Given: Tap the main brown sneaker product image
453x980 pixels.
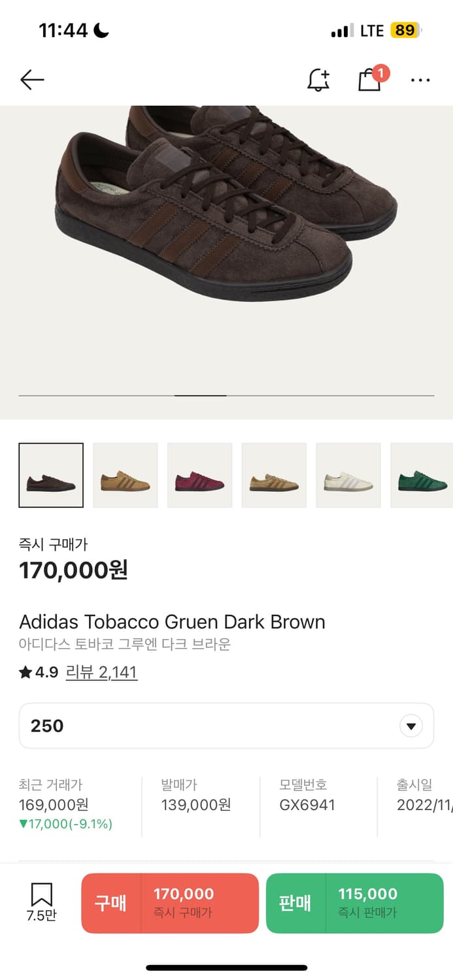Looking at the screenshot, I should pyautogui.click(x=226, y=209).
